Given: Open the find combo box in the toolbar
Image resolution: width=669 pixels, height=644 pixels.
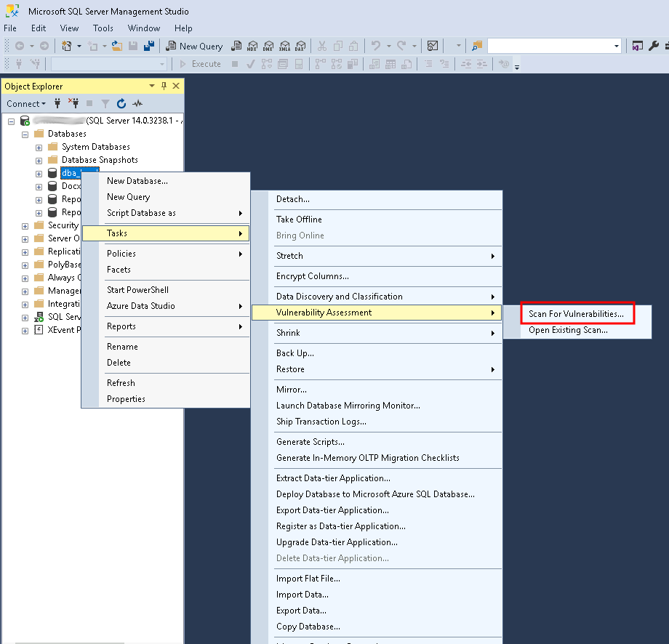Looking at the screenshot, I should point(617,46).
